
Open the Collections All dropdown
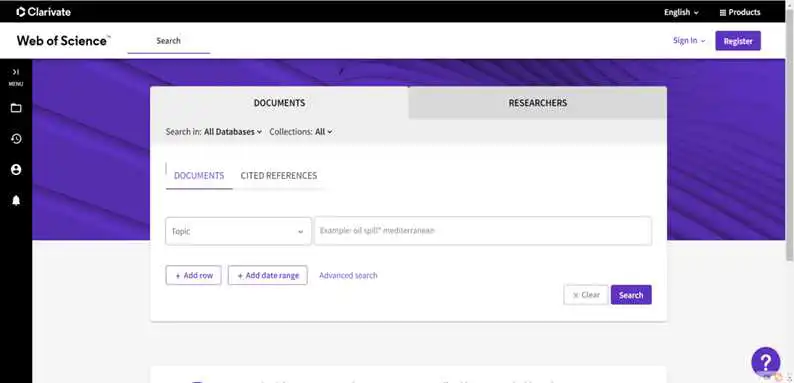pos(324,132)
